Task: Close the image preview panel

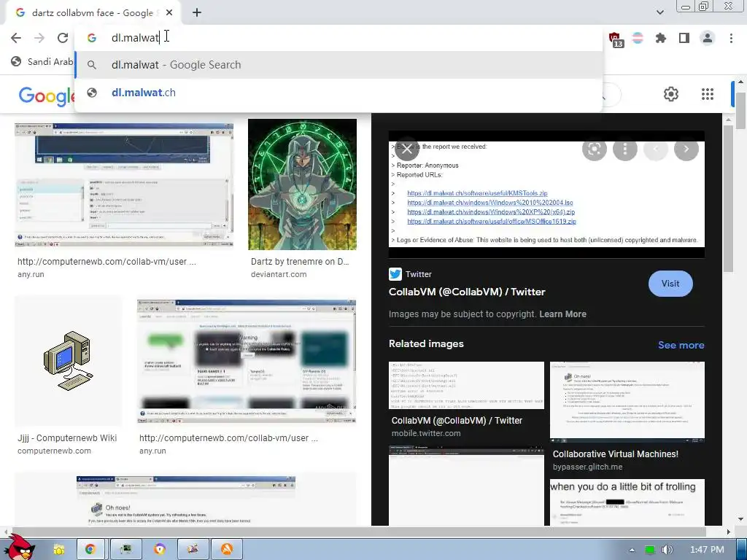Action: 406,149
